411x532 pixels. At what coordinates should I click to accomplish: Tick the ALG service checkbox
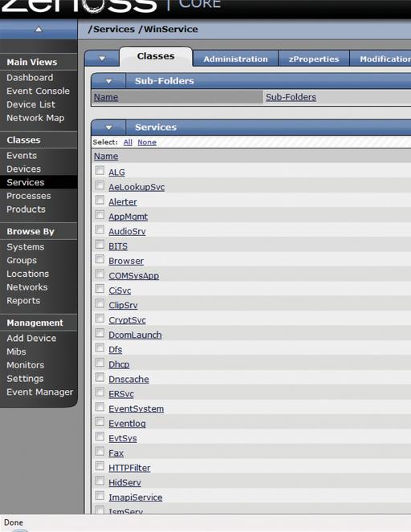click(x=100, y=170)
